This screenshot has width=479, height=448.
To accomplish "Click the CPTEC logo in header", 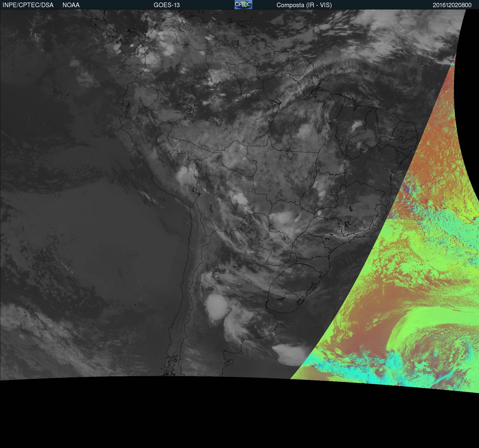I will coord(243,5).
